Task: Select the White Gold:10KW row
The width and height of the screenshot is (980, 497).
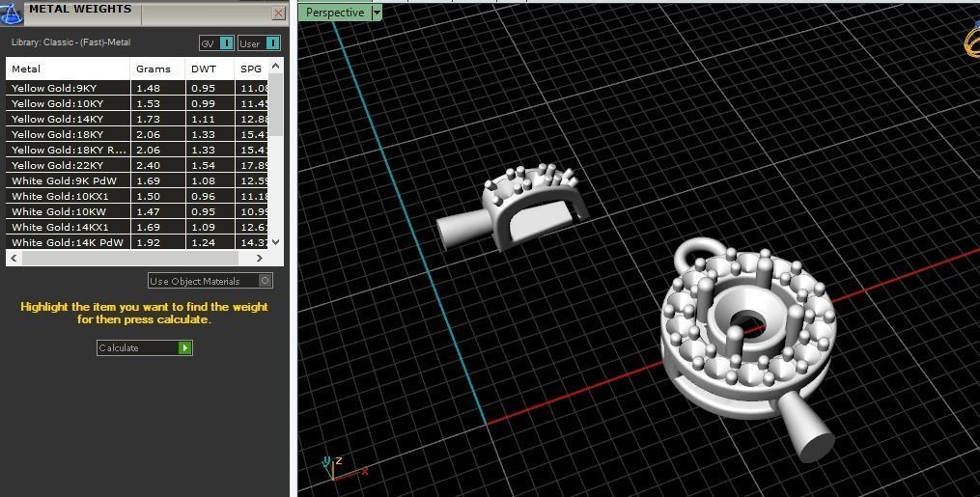Action: click(x=137, y=211)
